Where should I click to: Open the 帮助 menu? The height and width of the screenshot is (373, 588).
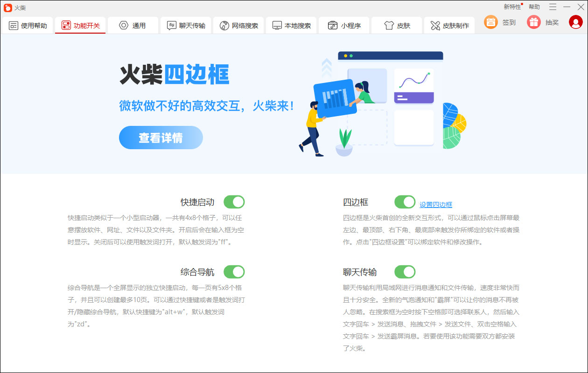click(534, 7)
